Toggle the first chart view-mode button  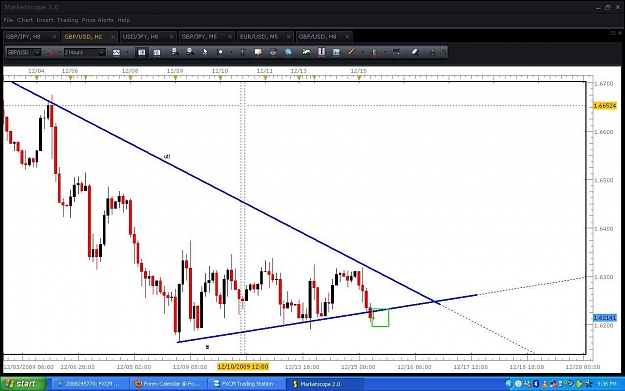tap(142, 52)
